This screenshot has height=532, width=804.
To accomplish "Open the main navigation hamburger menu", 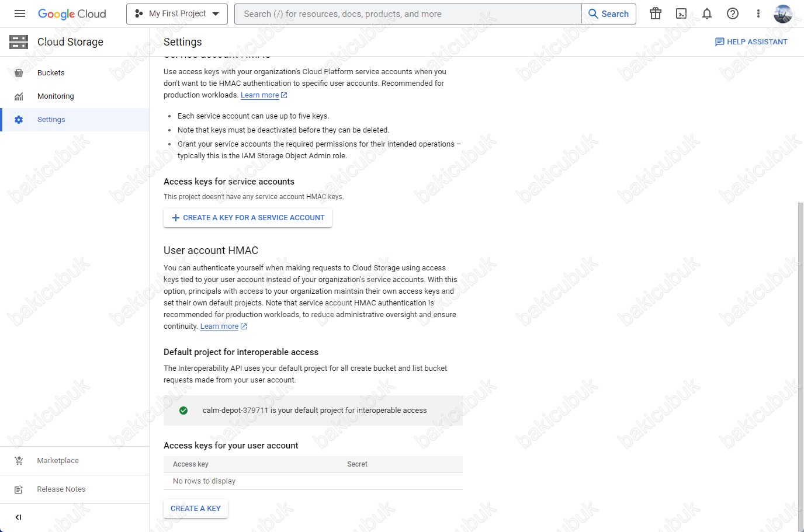I will tap(20, 13).
